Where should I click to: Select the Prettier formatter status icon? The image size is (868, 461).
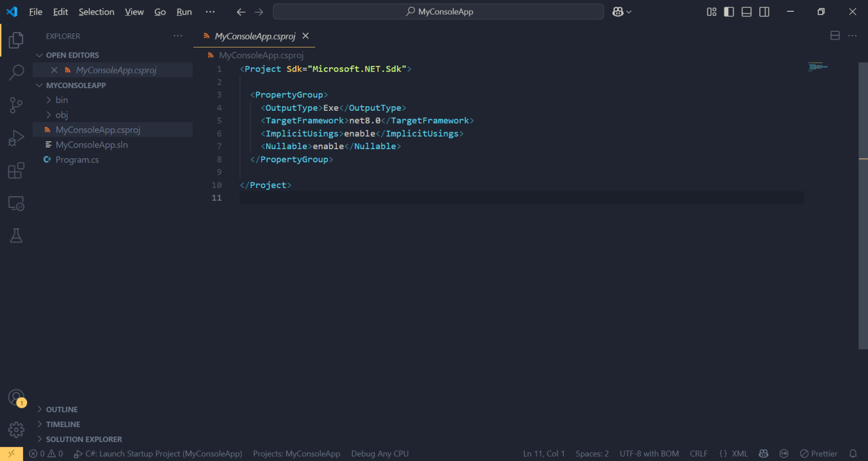coord(818,453)
